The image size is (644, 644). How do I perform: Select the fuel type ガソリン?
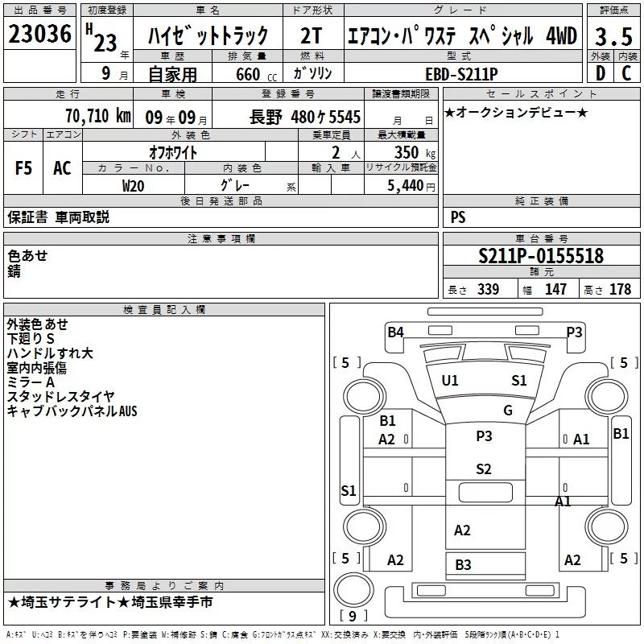[x=312, y=73]
